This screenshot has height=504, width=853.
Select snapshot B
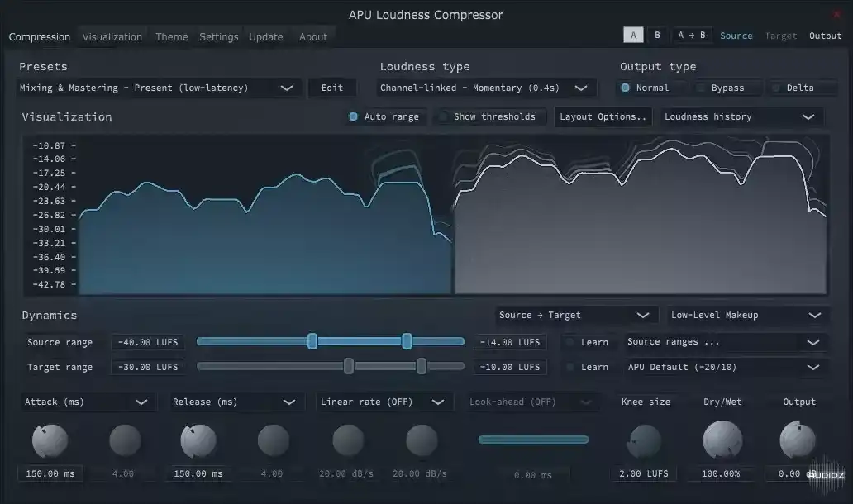657,35
